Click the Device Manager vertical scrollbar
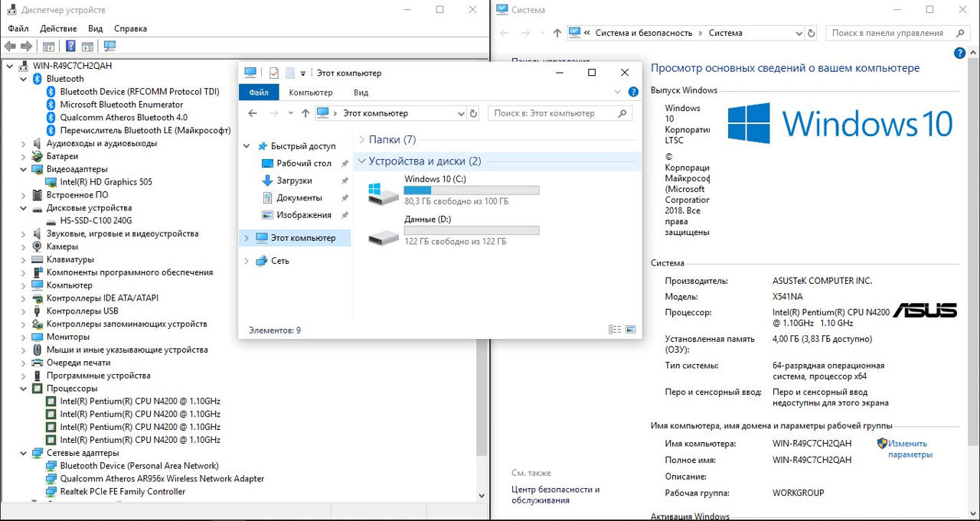980x521 pixels. tap(482, 306)
